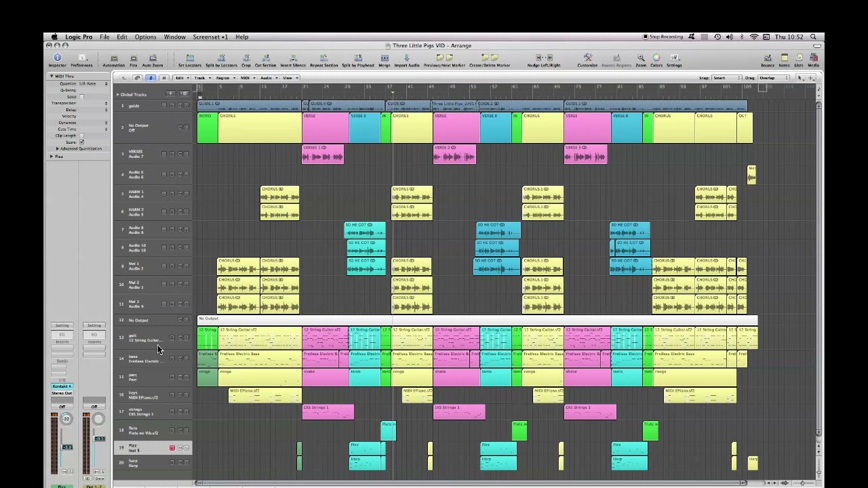Toggle Automation view in toolbar
The width and height of the screenshot is (868, 488).
tap(114, 59)
